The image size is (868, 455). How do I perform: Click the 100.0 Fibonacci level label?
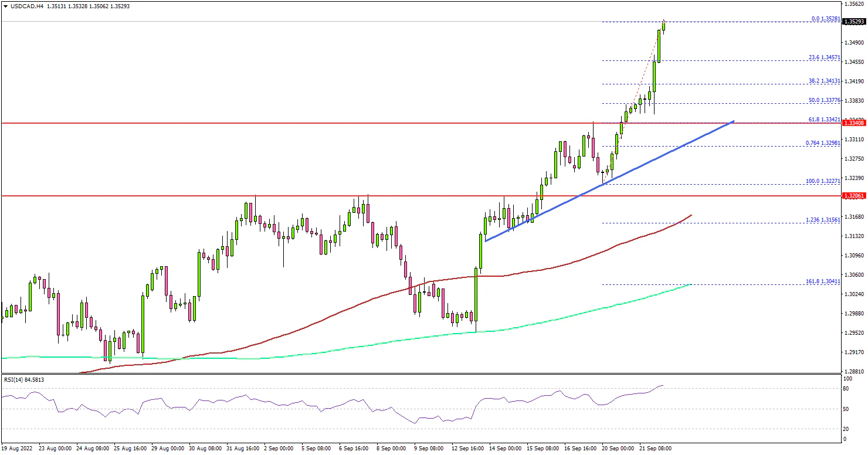pos(824,181)
